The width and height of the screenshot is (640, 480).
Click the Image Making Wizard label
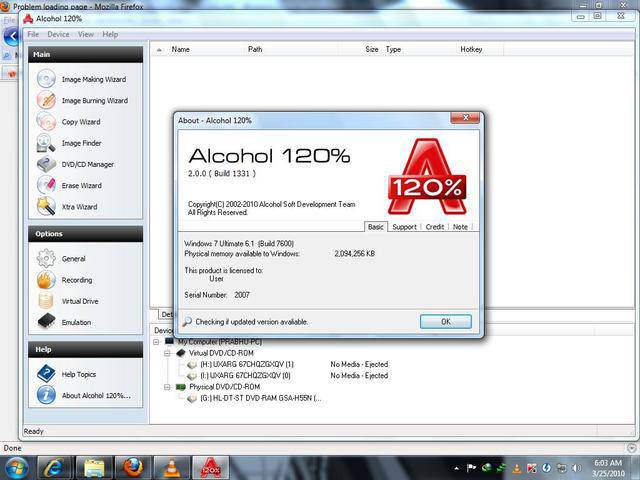click(94, 79)
